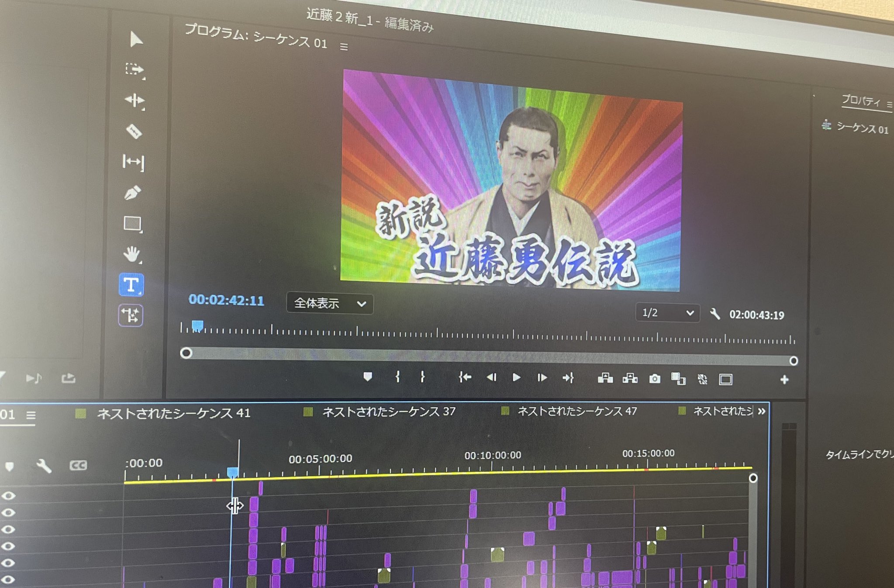Click the timeline vertical scroll handle
Image resolution: width=894 pixels, height=588 pixels.
coord(753,478)
